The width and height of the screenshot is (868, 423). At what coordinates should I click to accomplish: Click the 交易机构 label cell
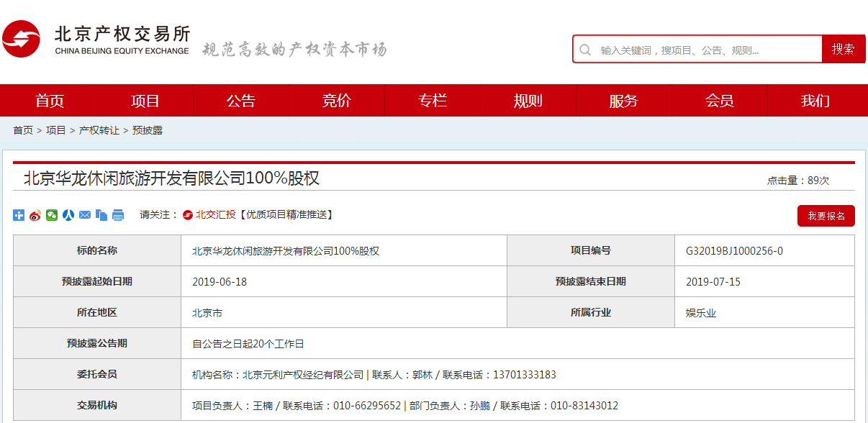[x=97, y=406]
